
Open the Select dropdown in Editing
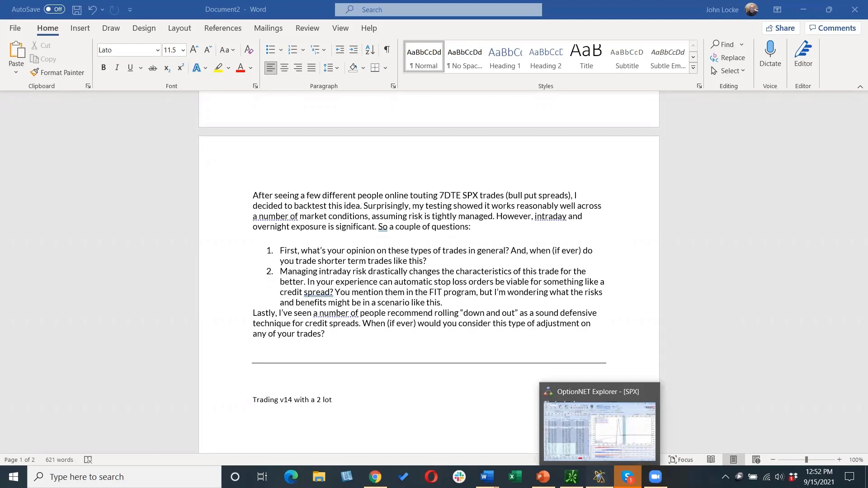728,71
